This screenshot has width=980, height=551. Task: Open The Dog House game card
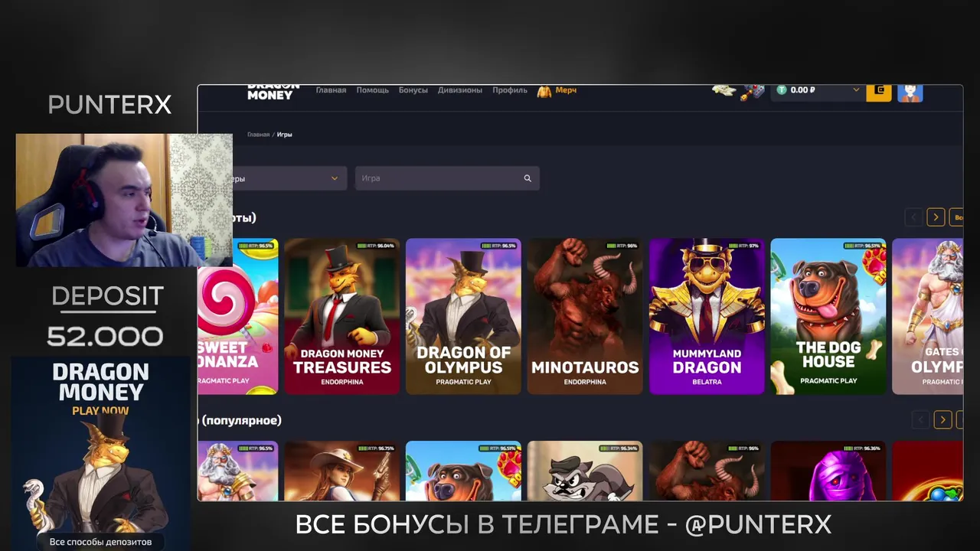tap(828, 316)
